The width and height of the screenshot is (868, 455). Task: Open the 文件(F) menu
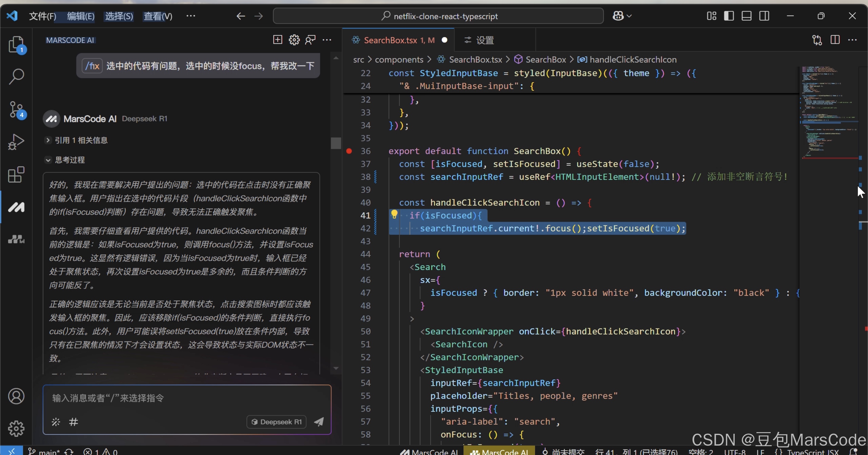coord(42,16)
